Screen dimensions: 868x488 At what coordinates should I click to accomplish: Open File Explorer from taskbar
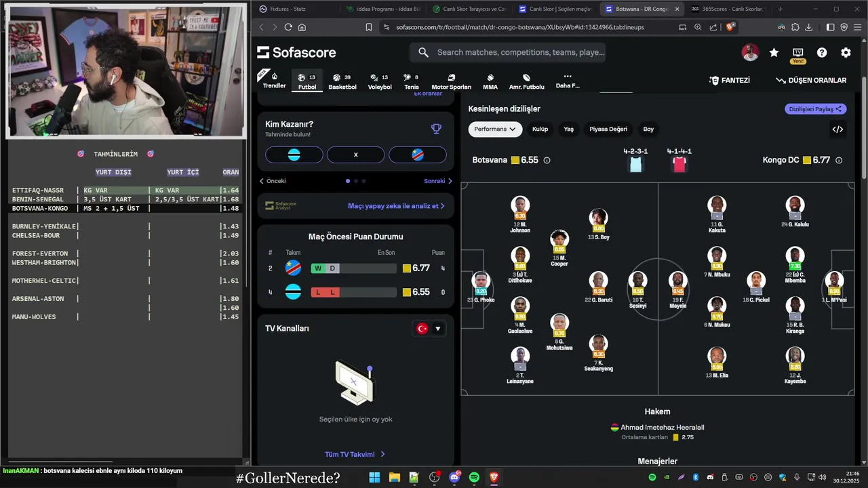[x=394, y=478]
